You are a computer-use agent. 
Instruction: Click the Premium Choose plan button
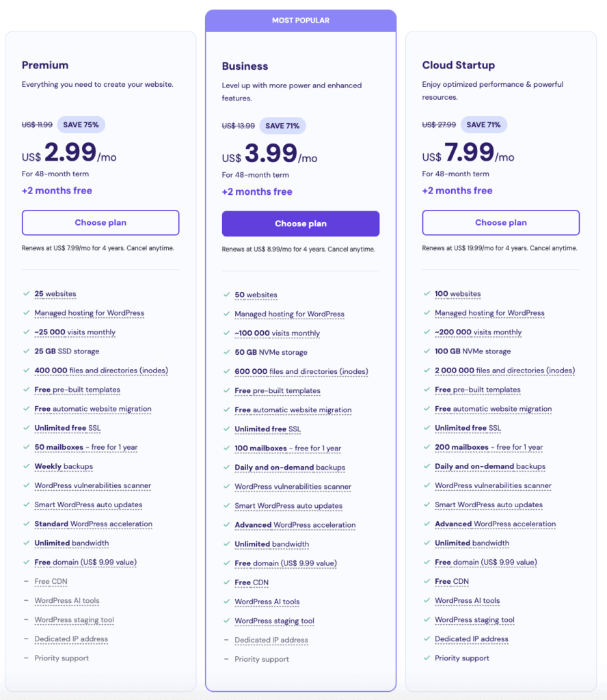[x=100, y=223]
